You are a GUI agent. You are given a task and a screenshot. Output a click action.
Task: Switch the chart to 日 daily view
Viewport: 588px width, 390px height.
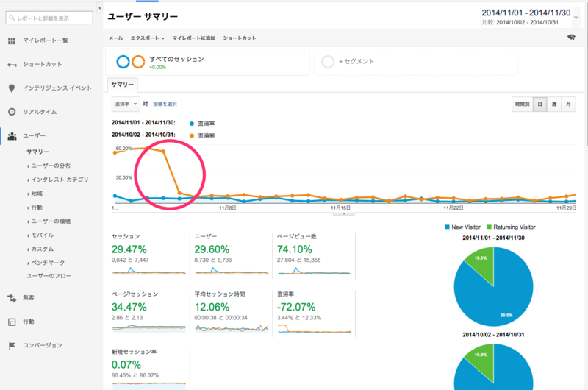pos(539,104)
